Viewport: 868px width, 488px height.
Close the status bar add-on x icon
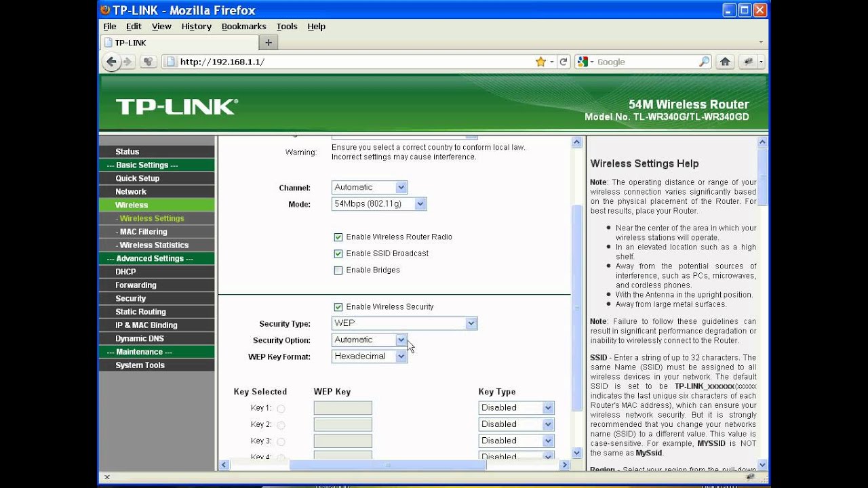coord(106,477)
